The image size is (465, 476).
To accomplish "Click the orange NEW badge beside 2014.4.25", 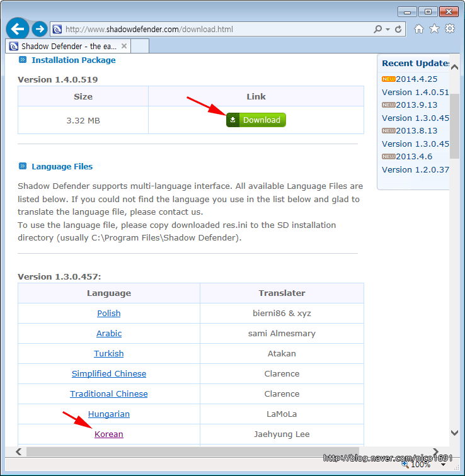I will (x=389, y=79).
